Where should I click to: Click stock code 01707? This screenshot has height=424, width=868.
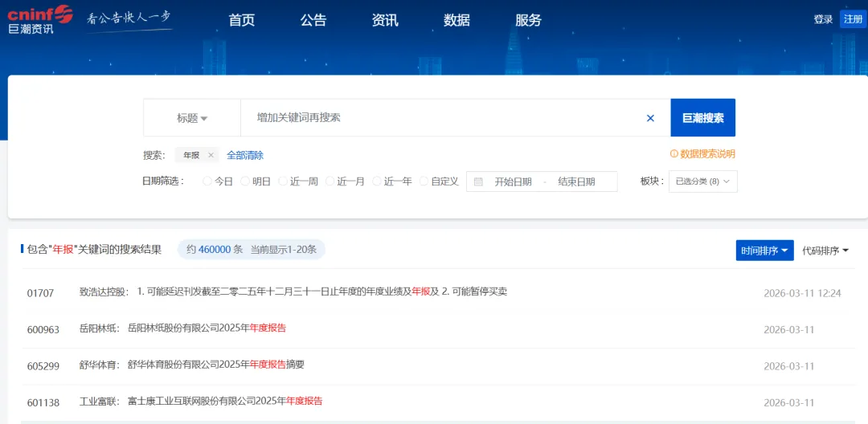pyautogui.click(x=40, y=293)
